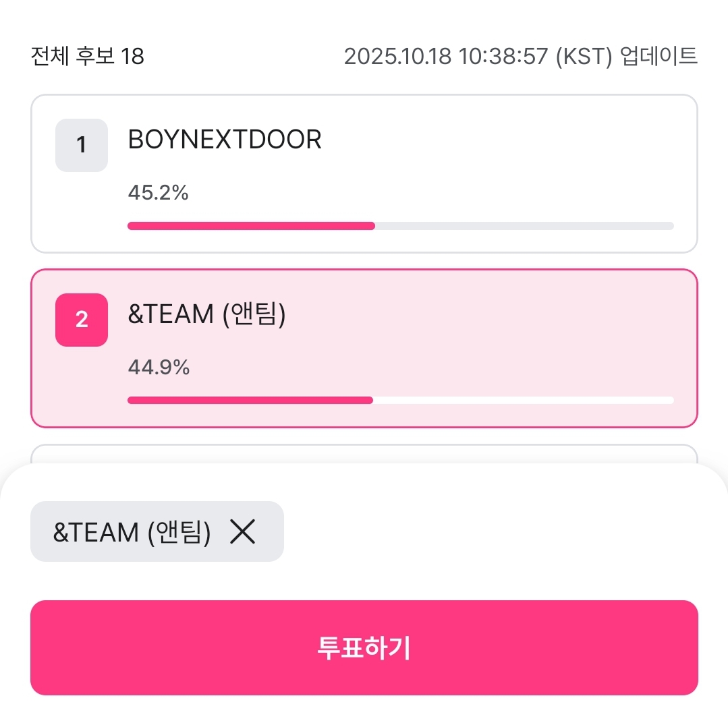The width and height of the screenshot is (728, 725).
Task: Click the 45.2% vote share label
Action: tap(158, 194)
